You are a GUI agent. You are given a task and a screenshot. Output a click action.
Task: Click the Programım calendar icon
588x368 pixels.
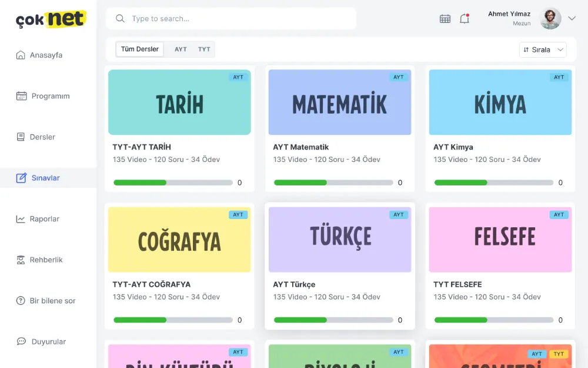point(21,96)
